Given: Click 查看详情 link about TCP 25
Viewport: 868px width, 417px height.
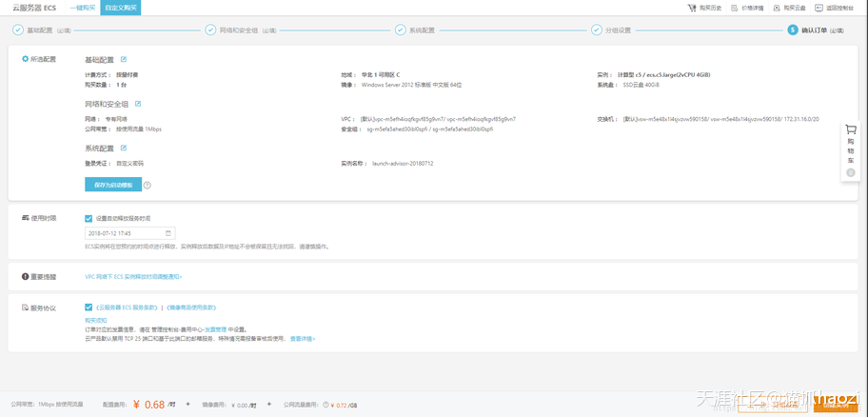Looking at the screenshot, I should (303, 338).
